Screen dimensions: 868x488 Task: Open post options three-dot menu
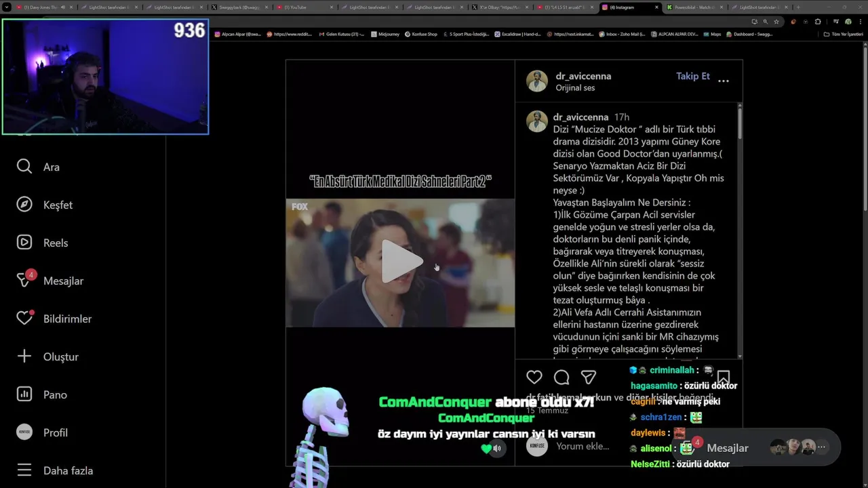point(724,81)
